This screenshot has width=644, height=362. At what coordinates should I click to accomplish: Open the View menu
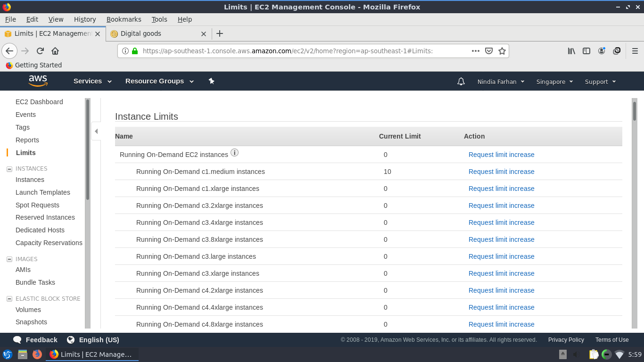pos(56,19)
